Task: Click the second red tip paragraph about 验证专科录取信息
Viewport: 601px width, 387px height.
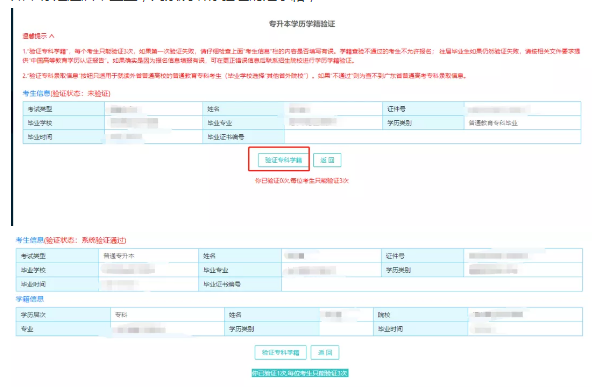Action: point(245,76)
